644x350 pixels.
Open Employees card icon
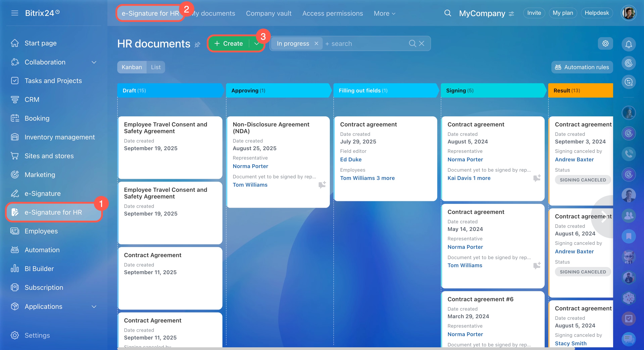click(15, 231)
